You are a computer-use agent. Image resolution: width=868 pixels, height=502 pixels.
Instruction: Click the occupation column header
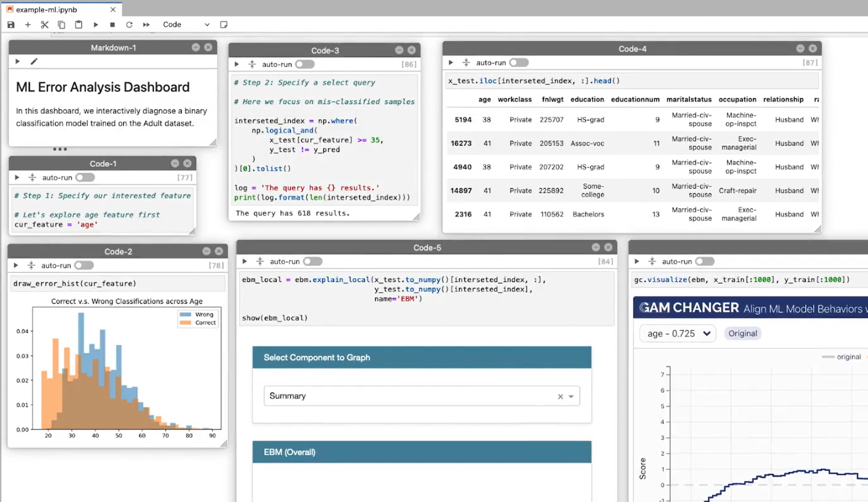point(737,99)
